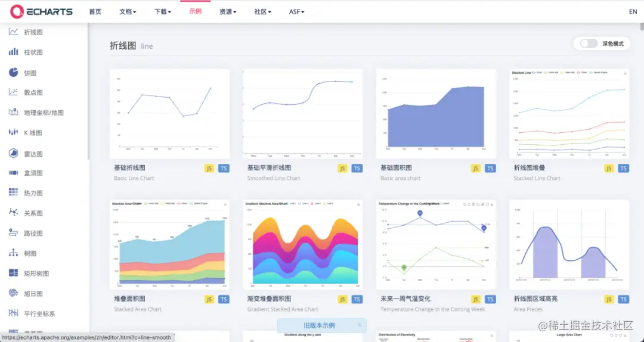The image size is (644, 342).
Task: Open the 旧版本示例 link
Action: pos(319,325)
